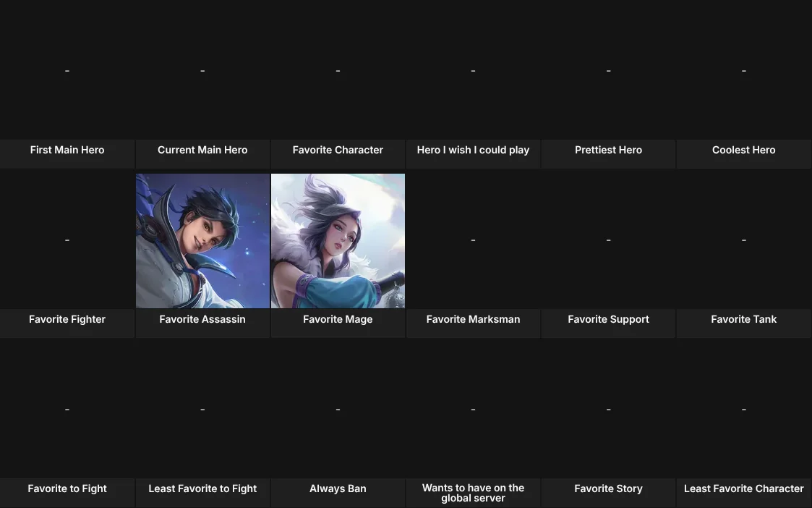Select the "Favorite Marksman" label
The width and height of the screenshot is (812, 508).
(x=473, y=319)
